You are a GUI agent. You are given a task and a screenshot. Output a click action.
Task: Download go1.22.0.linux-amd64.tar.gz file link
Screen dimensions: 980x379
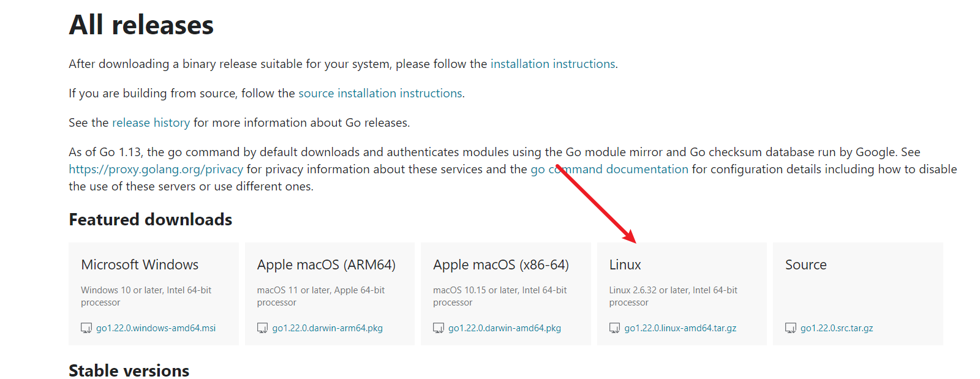tap(680, 328)
